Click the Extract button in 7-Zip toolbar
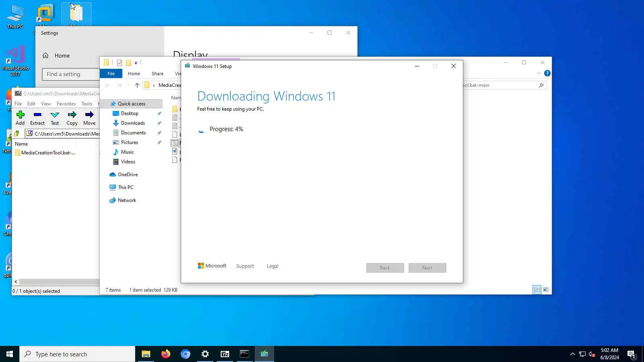 37,118
